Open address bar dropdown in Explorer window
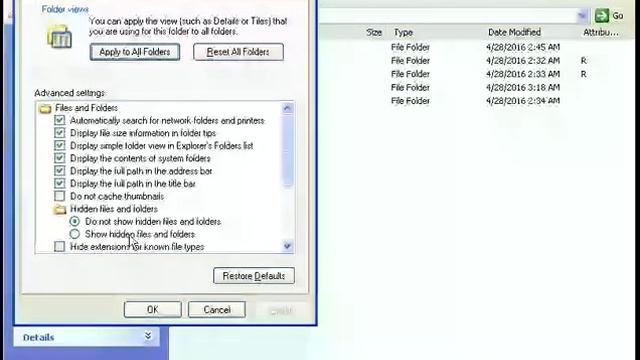Screen dimensions: 640x360 pyautogui.click(x=582, y=16)
